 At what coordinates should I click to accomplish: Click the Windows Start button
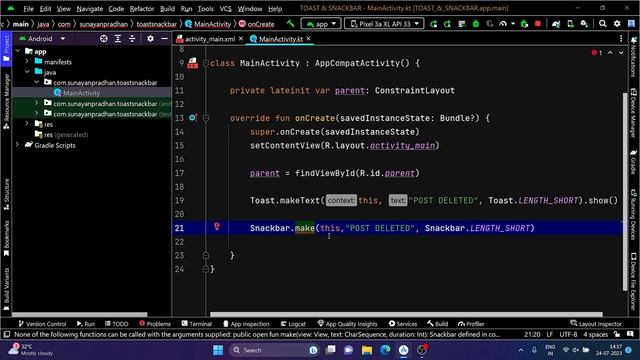pos(218,350)
